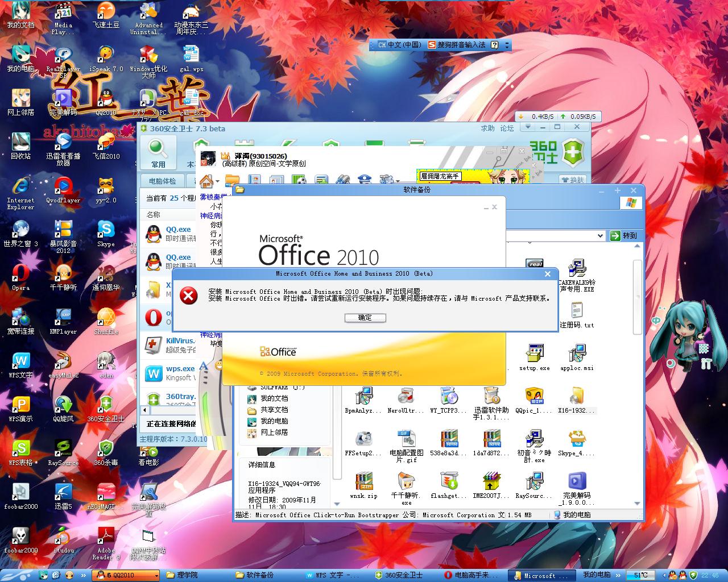This screenshot has height=582, width=728.
Task: Select BpmAnlyz file in the folder
Action: tap(363, 400)
